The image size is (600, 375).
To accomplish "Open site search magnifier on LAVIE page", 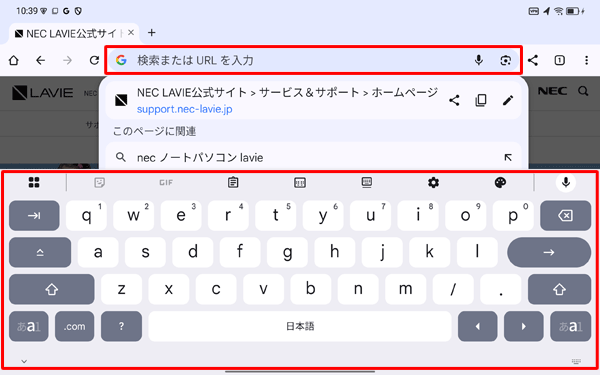I will [x=583, y=91].
